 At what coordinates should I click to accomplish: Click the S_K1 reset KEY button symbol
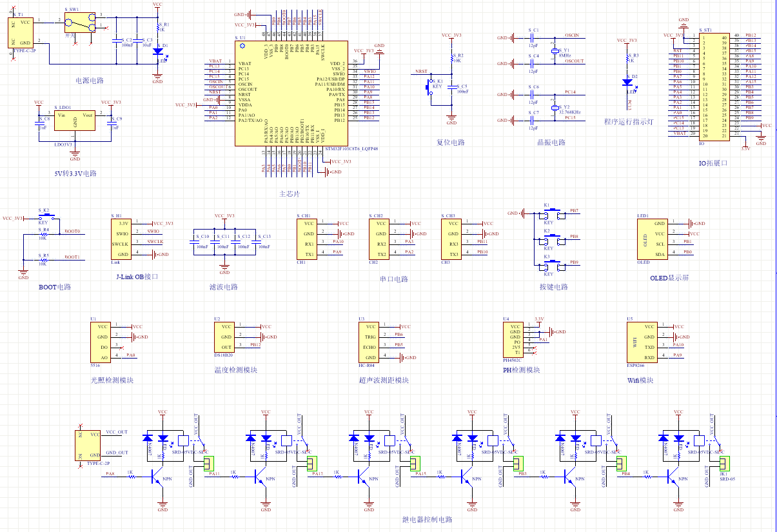pos(429,86)
